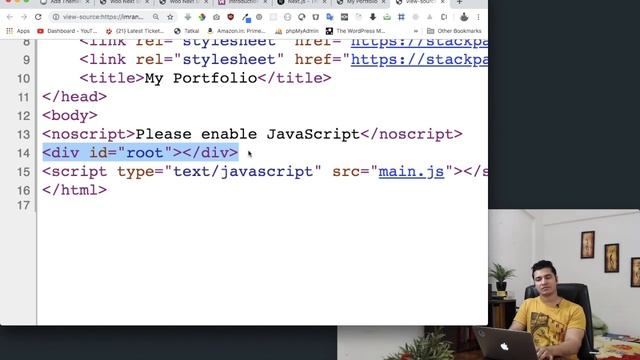Open the red shield extension icon
640x360 pixels.
231,17
